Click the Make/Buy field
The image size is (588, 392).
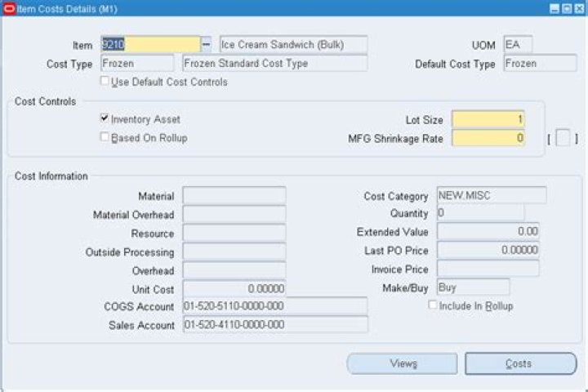[473, 287]
